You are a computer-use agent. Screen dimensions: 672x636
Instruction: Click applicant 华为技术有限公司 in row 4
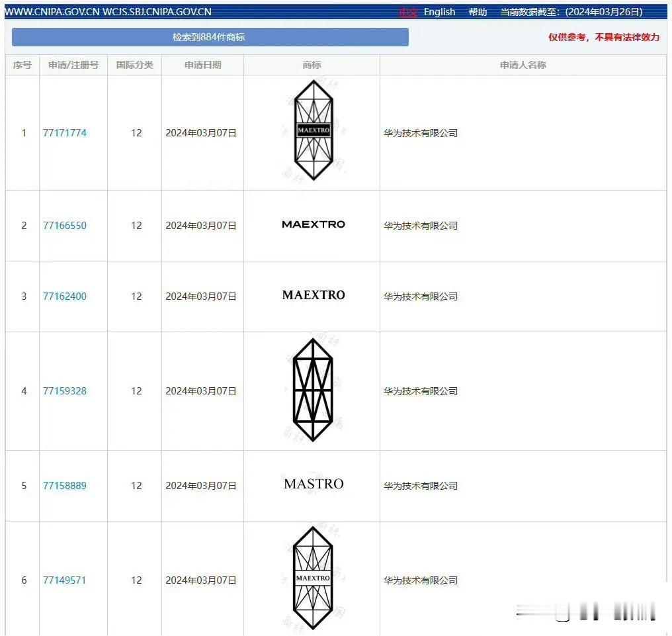point(421,391)
